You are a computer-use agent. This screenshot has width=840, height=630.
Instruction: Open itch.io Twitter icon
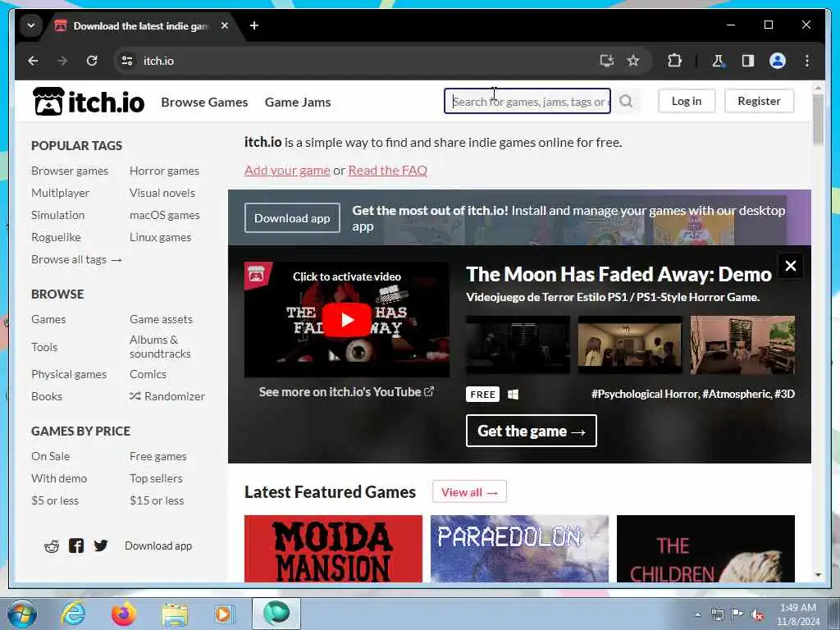(100, 546)
